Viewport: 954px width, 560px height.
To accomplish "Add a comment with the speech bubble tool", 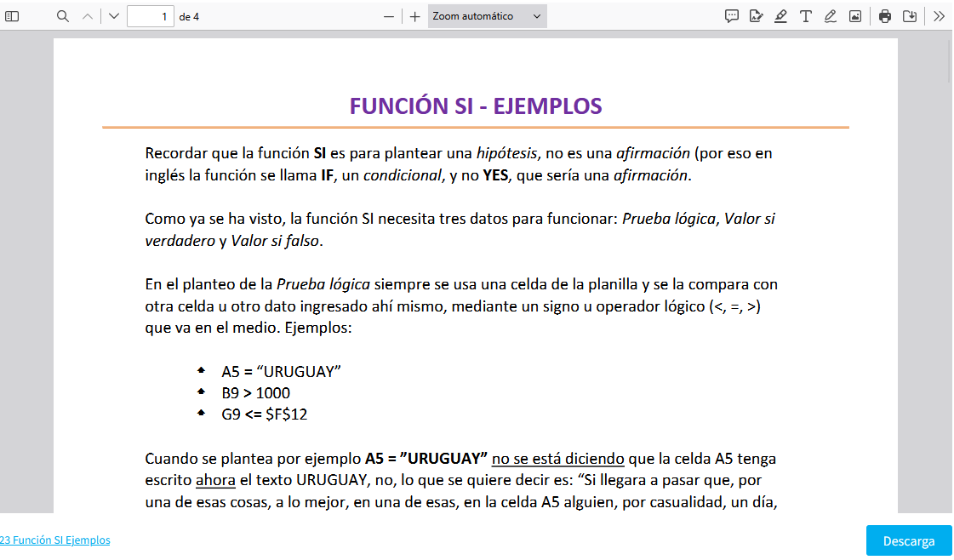I will [731, 16].
